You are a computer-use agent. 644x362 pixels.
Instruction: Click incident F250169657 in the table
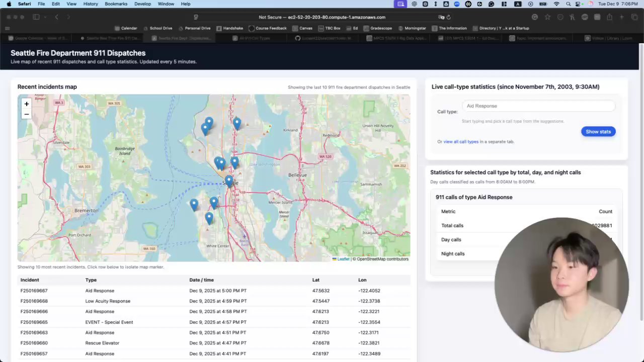point(34,354)
